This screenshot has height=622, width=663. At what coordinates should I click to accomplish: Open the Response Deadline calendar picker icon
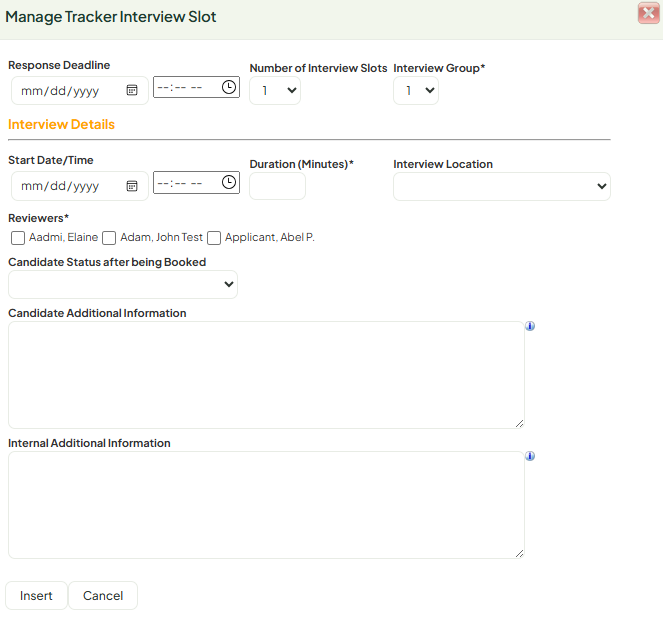132,90
